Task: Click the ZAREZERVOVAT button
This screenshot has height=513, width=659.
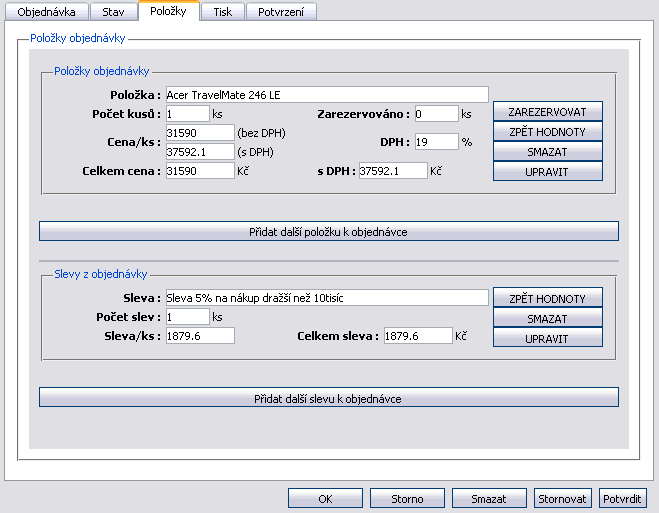Action: pyautogui.click(x=548, y=112)
